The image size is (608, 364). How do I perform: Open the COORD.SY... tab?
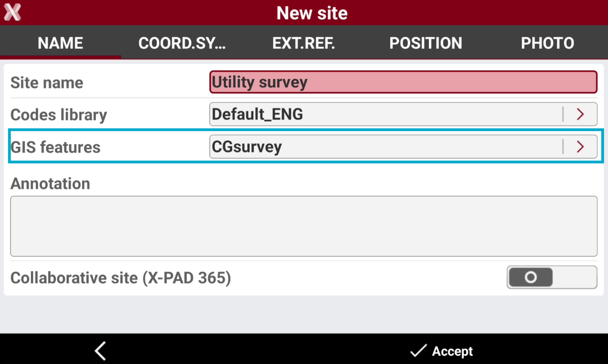pos(182,43)
